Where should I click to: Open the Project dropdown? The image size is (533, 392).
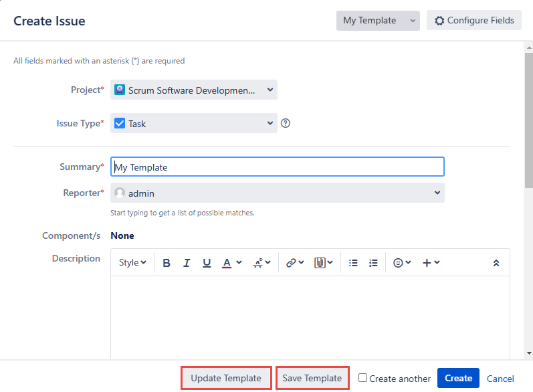point(194,90)
